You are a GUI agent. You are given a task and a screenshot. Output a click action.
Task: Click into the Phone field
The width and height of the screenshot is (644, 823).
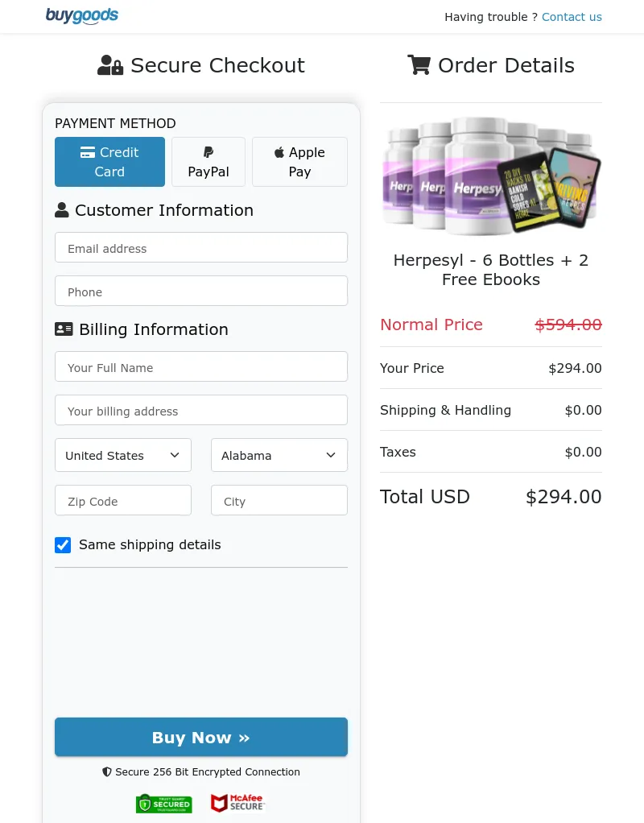click(201, 292)
